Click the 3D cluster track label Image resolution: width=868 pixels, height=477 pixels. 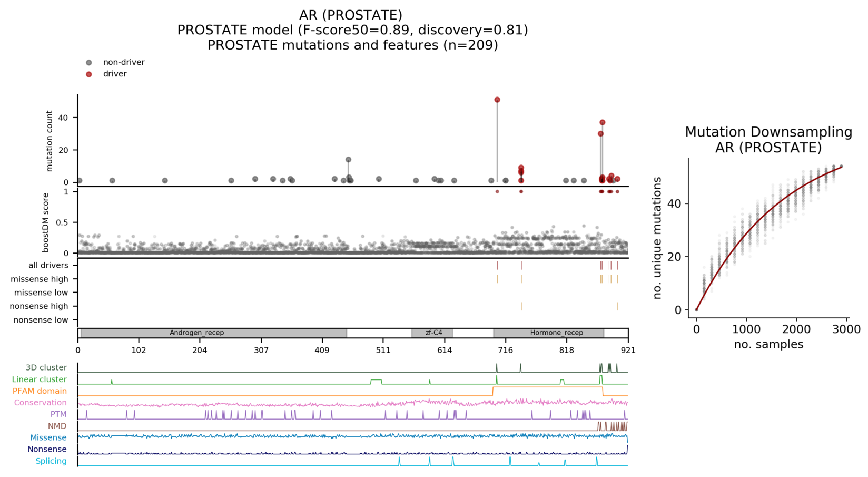pos(46,368)
